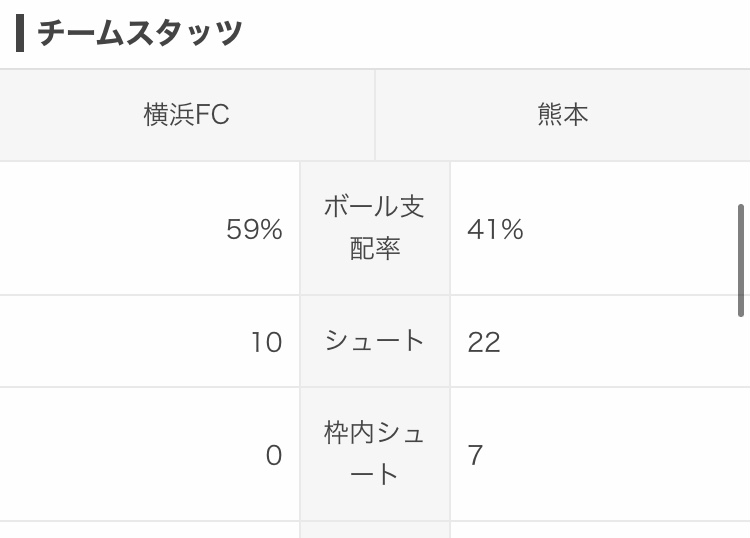The width and height of the screenshot is (750, 538).
Task: Click the blank area right of チームスタッツ title
Action: 500,33
